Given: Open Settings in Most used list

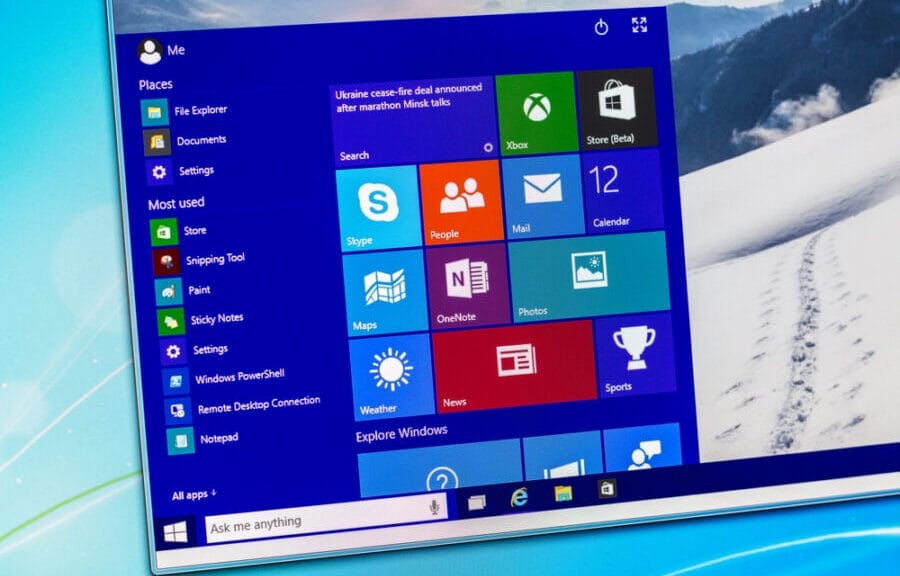Looking at the screenshot, I should (x=194, y=351).
